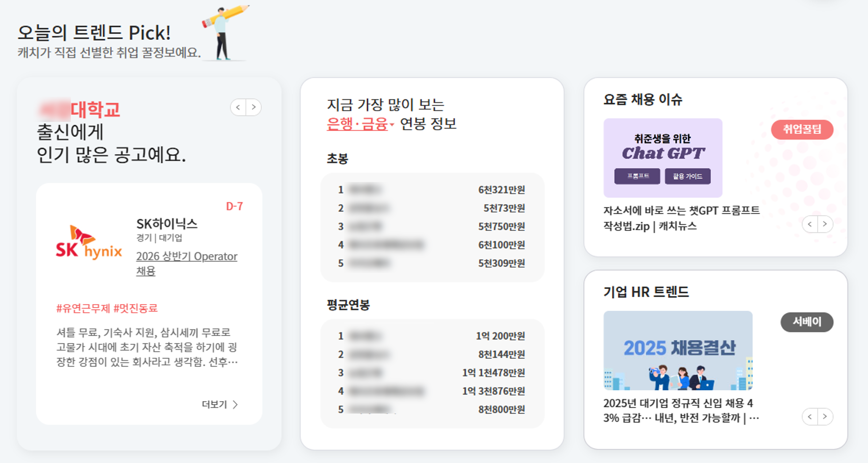This screenshot has width=868, height=463.
Task: Show previous hiring issue article
Action: point(810,224)
